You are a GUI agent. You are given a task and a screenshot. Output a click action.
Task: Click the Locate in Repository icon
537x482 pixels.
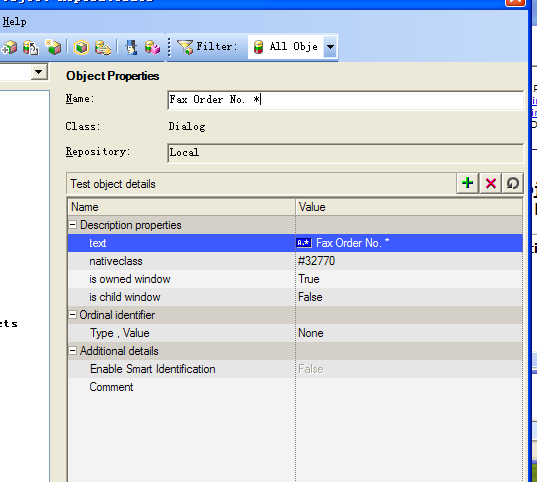point(103,47)
